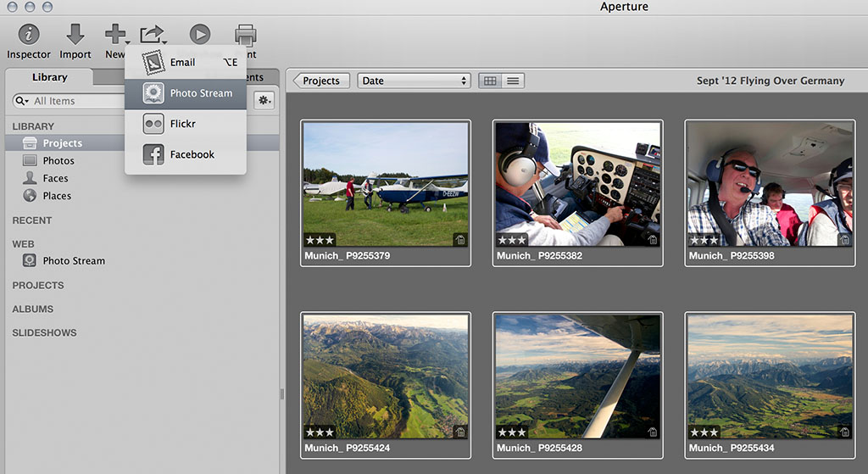Image resolution: width=868 pixels, height=474 pixels.
Task: Open Photo Stream under Web section
Action: click(x=74, y=261)
